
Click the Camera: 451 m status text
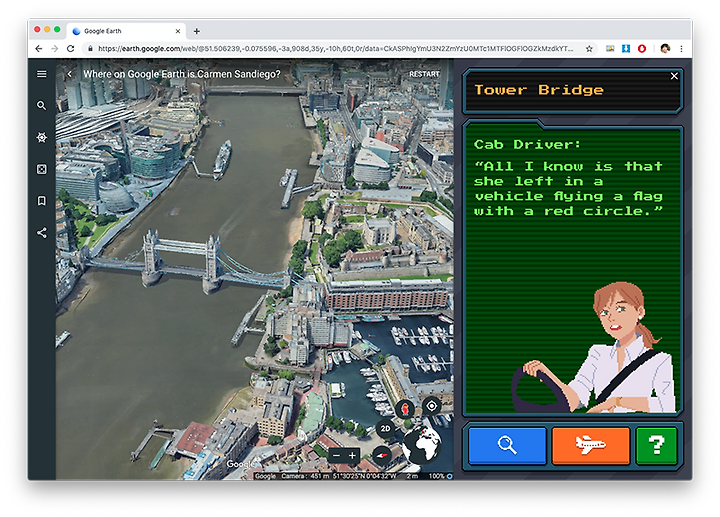(305, 476)
